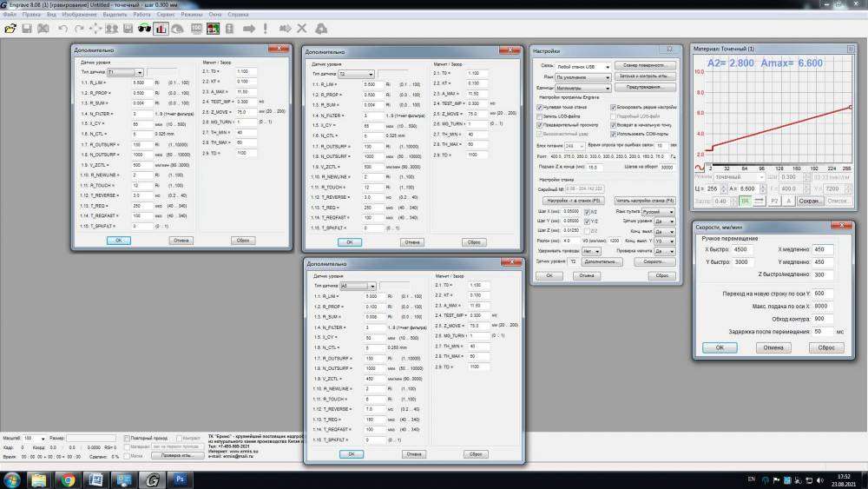Click the red curve endpoint on the material graph
This screenshot has height=489, width=868.
(x=850, y=107)
